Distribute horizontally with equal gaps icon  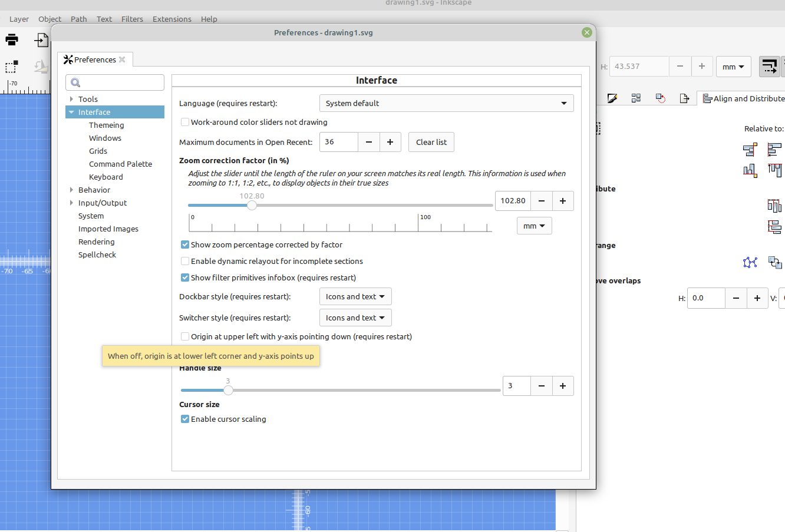[x=774, y=205]
